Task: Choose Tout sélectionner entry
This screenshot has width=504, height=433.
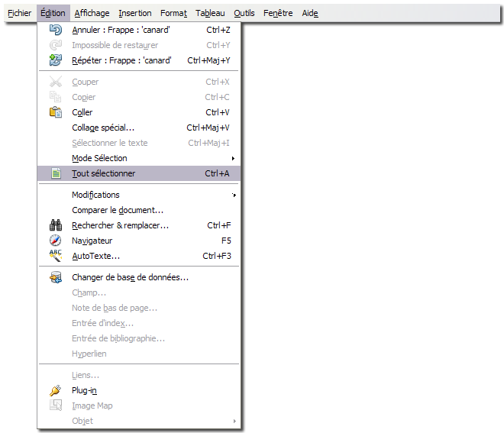Action: (139, 173)
